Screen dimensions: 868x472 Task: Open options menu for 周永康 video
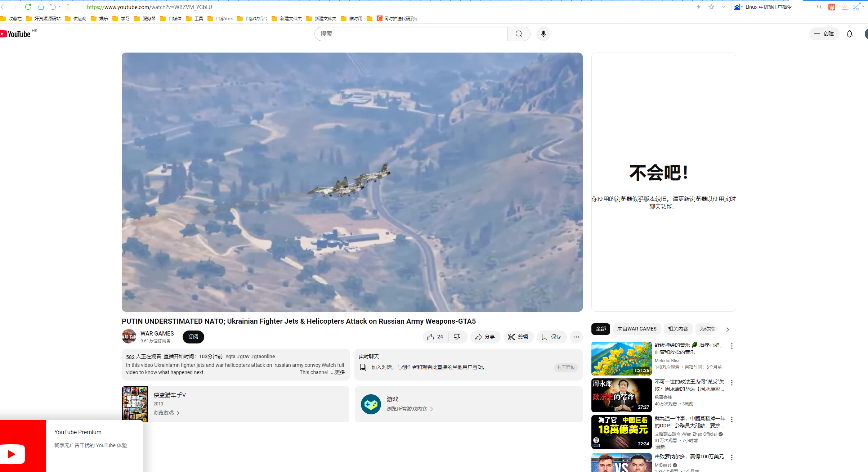pyautogui.click(x=731, y=383)
